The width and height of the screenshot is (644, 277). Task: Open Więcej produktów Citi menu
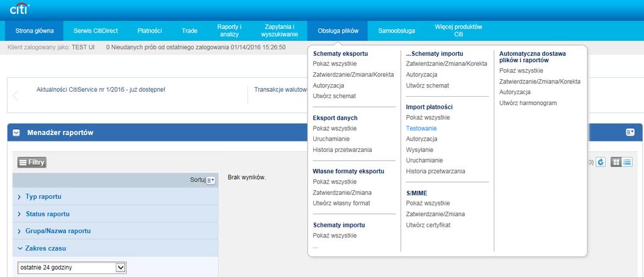458,31
